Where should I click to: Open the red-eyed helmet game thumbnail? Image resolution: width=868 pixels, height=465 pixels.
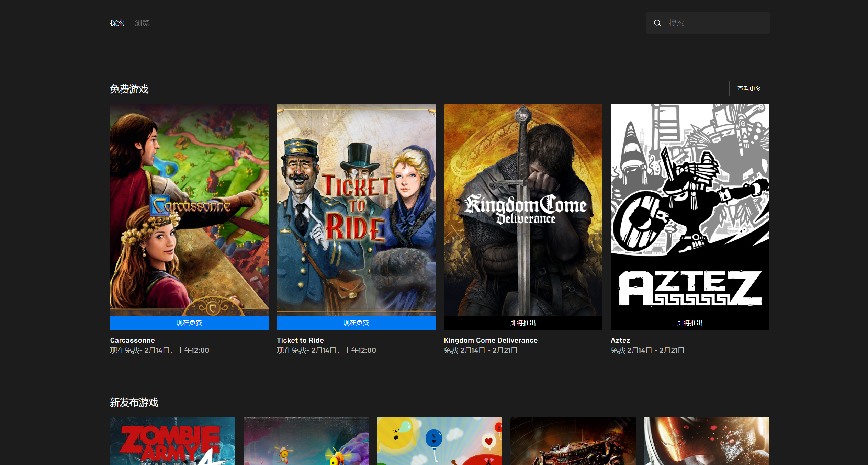707,441
